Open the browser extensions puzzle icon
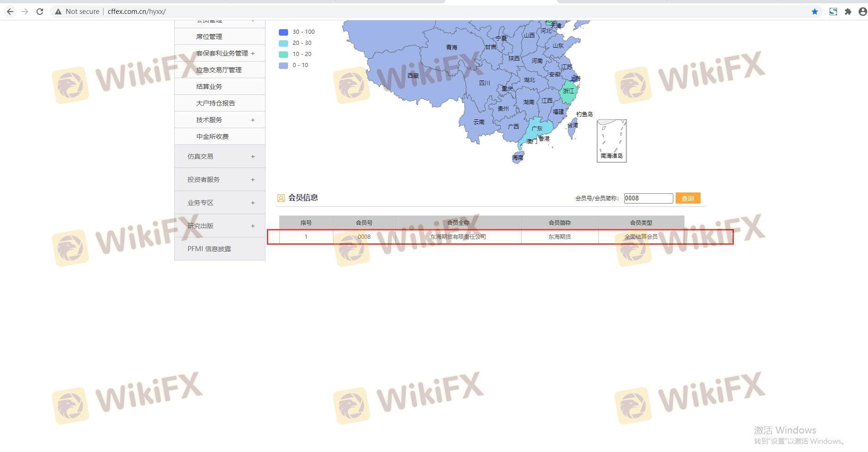This screenshot has height=452, width=868. (848, 12)
